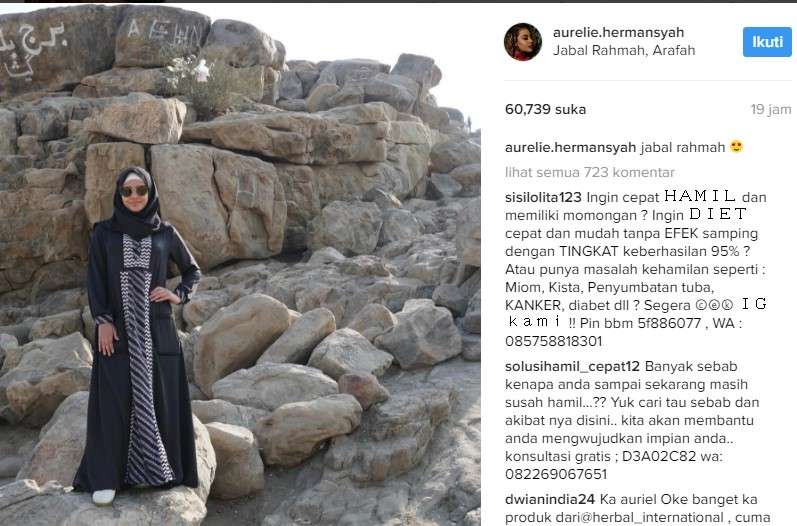Click the circled letter symbols before IG kami

pos(715,305)
